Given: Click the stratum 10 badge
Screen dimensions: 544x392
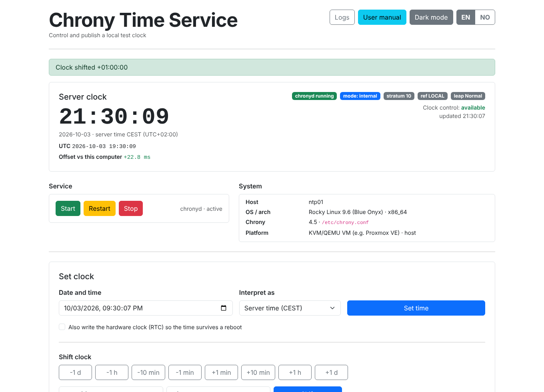Looking at the screenshot, I should [399, 96].
